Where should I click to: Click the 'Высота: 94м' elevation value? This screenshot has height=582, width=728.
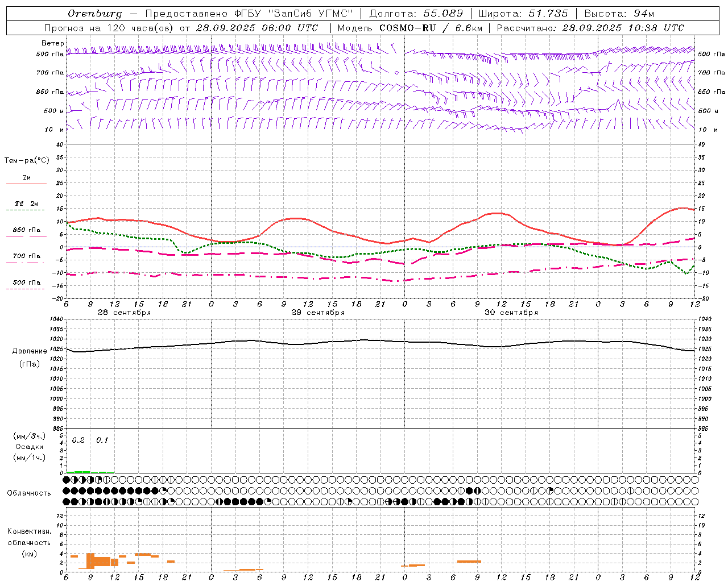click(x=619, y=14)
